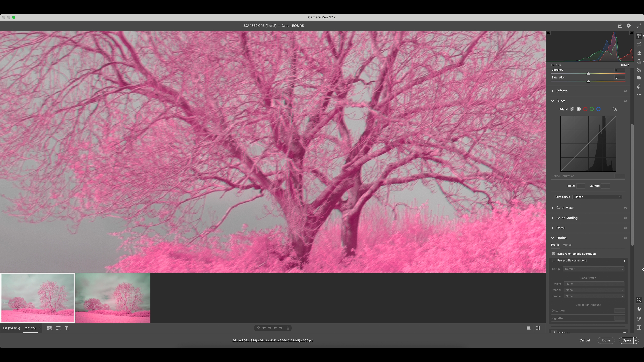The height and width of the screenshot is (362, 644).
Task: Select the Healing eraser tool
Action: click(x=639, y=53)
